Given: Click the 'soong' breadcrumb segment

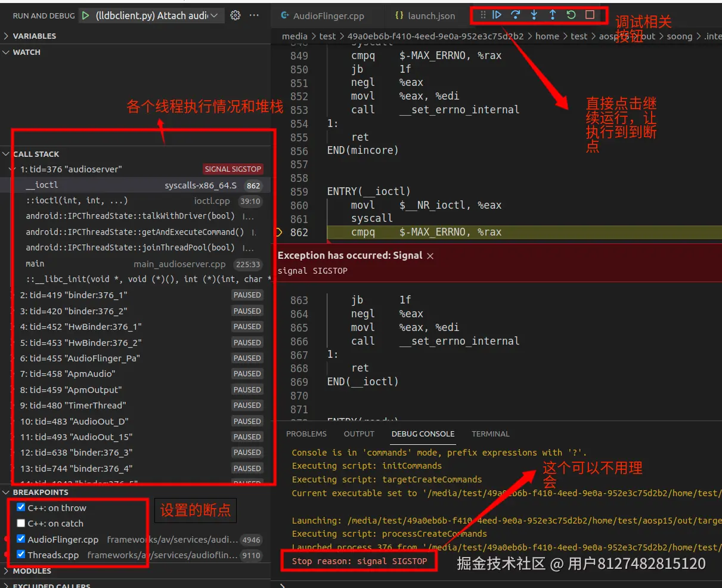Looking at the screenshot, I should pos(679,36).
